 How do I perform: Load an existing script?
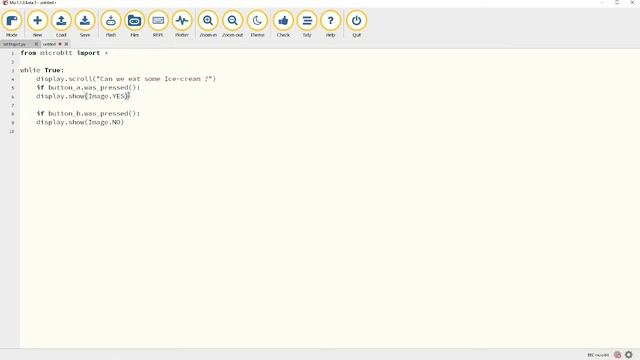[x=61, y=24]
